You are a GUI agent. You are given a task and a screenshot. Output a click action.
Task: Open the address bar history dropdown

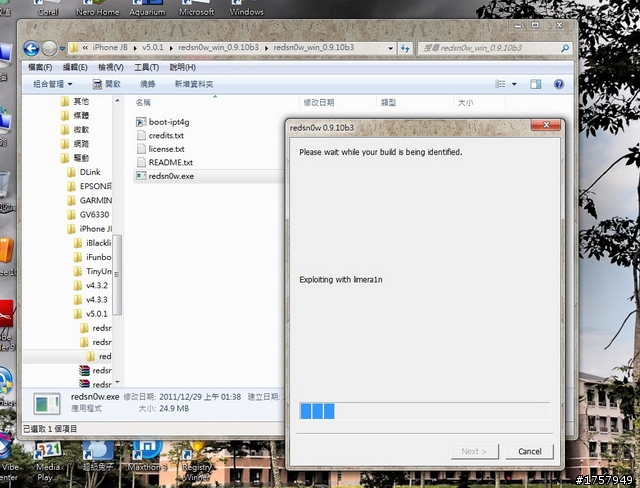coord(391,48)
